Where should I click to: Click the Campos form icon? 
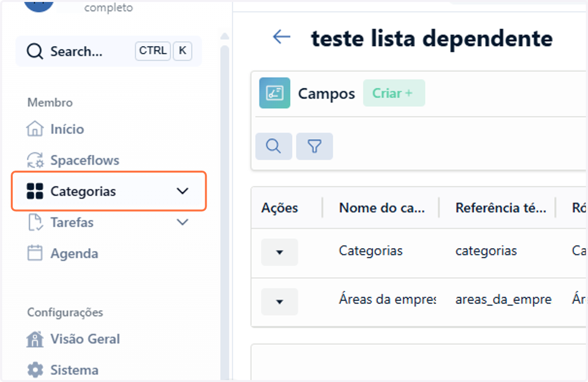[x=274, y=93]
